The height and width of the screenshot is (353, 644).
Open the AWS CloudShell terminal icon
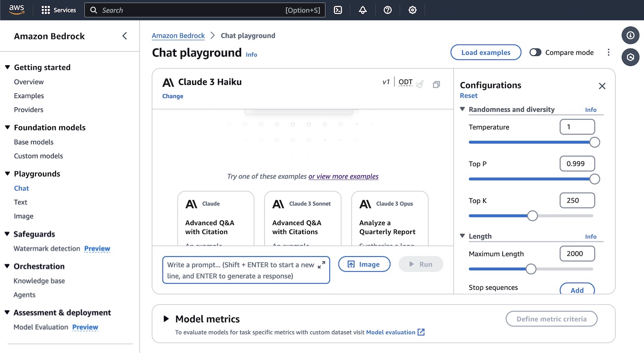click(338, 10)
